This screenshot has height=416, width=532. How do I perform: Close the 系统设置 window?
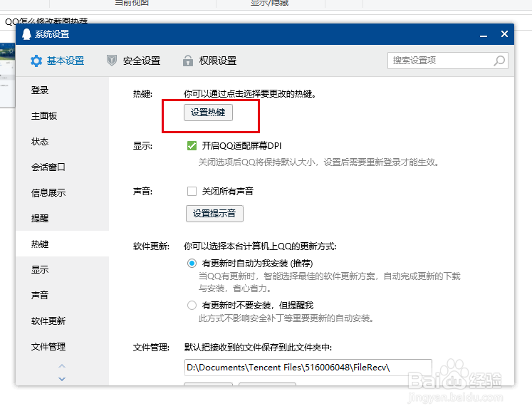click(504, 34)
